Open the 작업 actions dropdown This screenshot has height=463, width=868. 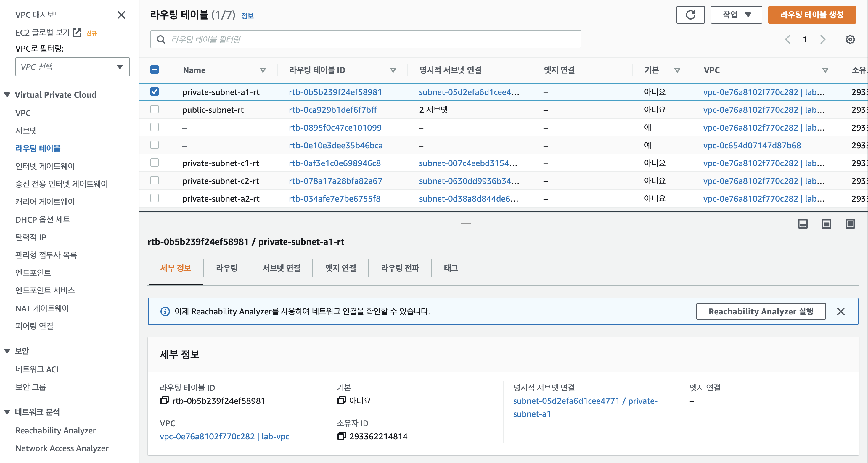pos(736,15)
